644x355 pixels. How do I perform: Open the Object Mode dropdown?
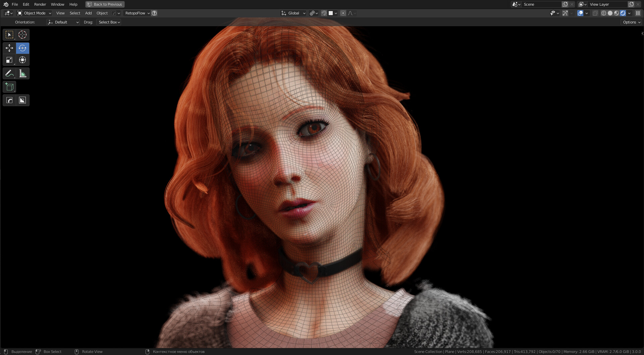[x=34, y=13]
